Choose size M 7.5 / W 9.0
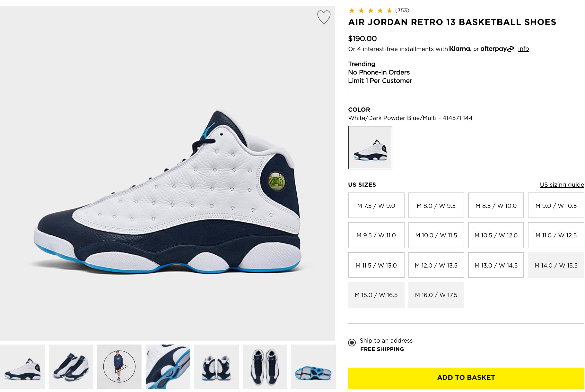 (376, 206)
